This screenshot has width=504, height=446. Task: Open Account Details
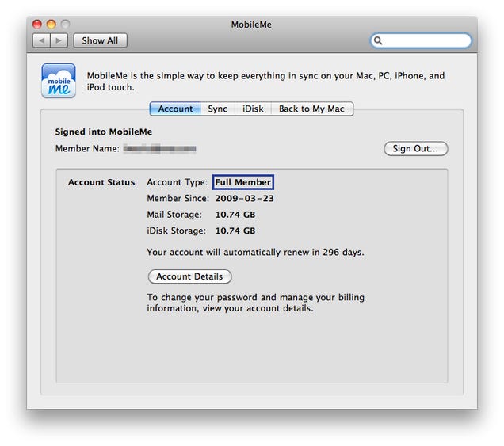click(189, 276)
